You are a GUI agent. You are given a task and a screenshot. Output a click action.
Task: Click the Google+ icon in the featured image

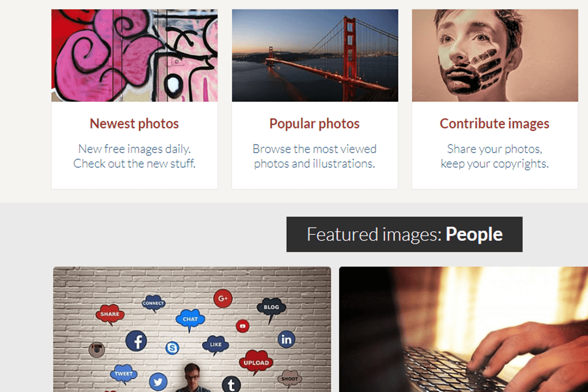[222, 298]
